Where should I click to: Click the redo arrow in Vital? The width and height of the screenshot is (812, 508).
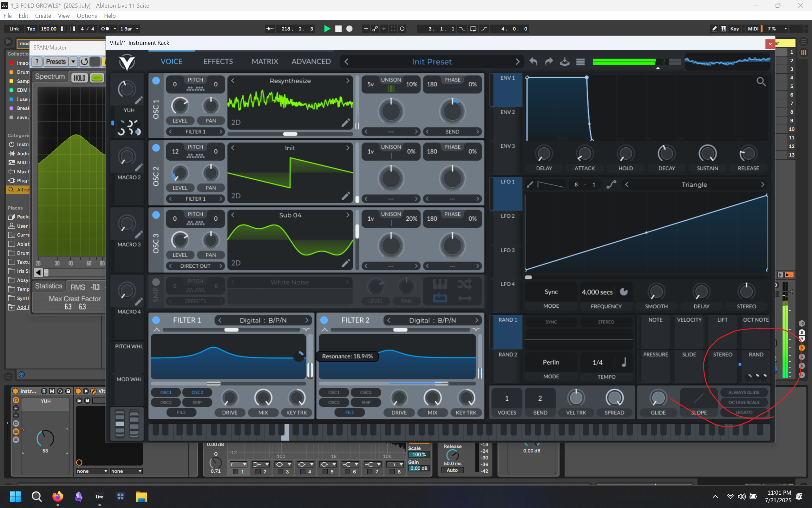pyautogui.click(x=549, y=62)
